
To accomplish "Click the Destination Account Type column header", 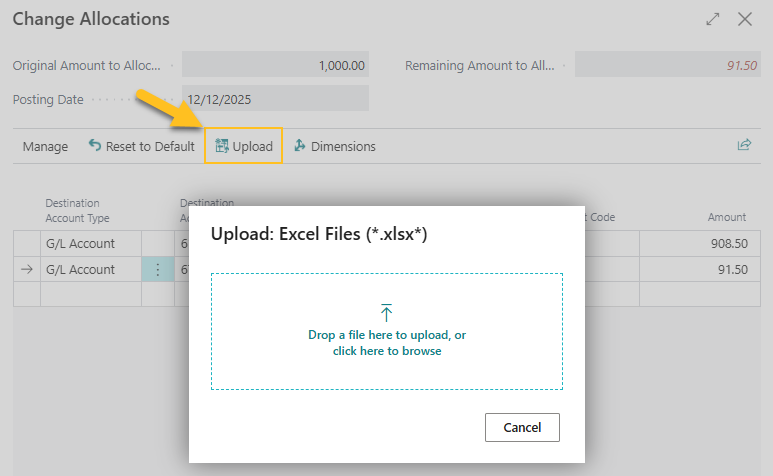I will [x=77, y=210].
